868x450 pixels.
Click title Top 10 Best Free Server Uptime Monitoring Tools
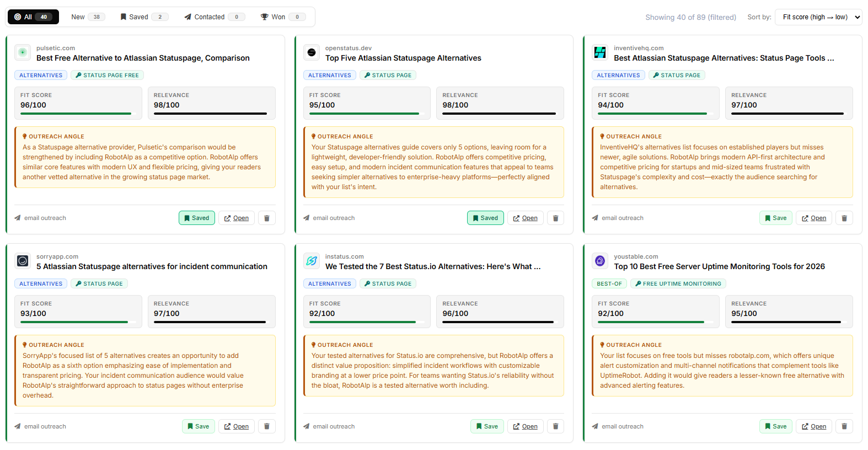[720, 266]
